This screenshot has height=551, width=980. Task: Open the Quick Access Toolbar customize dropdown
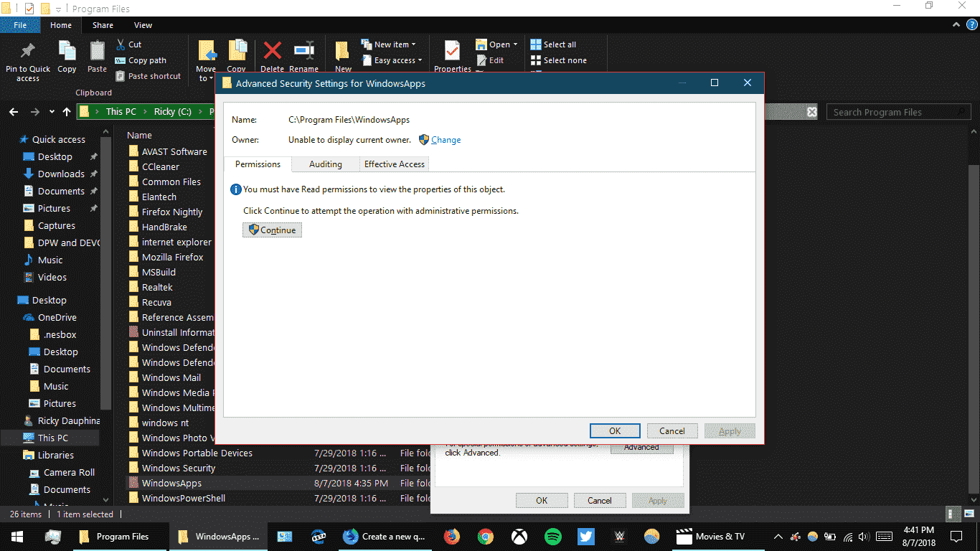tap(58, 9)
